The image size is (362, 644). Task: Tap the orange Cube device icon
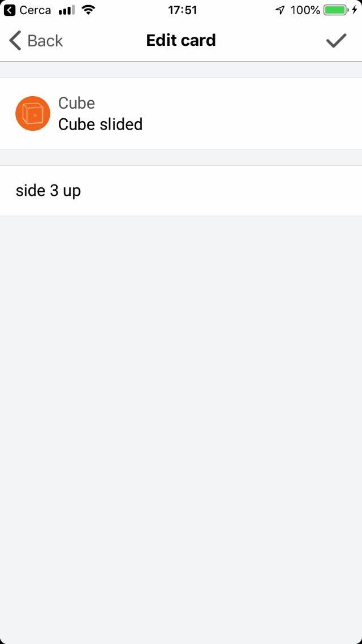tap(33, 113)
